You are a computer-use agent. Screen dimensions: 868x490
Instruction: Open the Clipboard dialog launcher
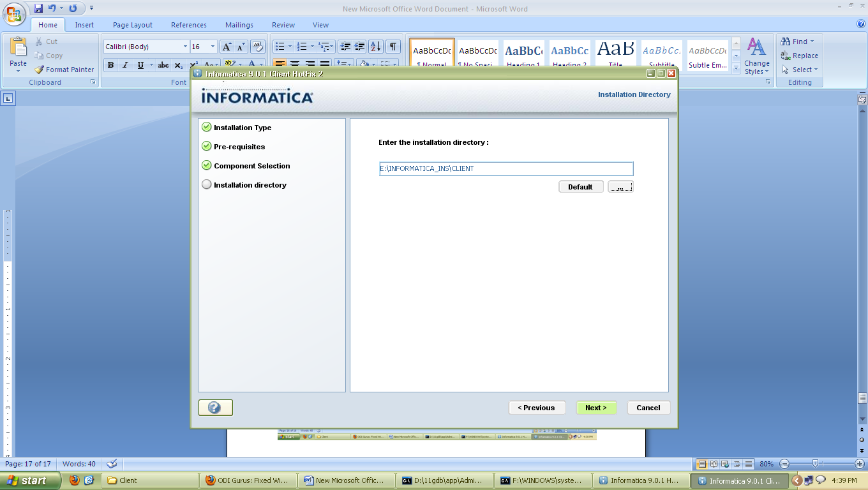pyautogui.click(x=93, y=82)
